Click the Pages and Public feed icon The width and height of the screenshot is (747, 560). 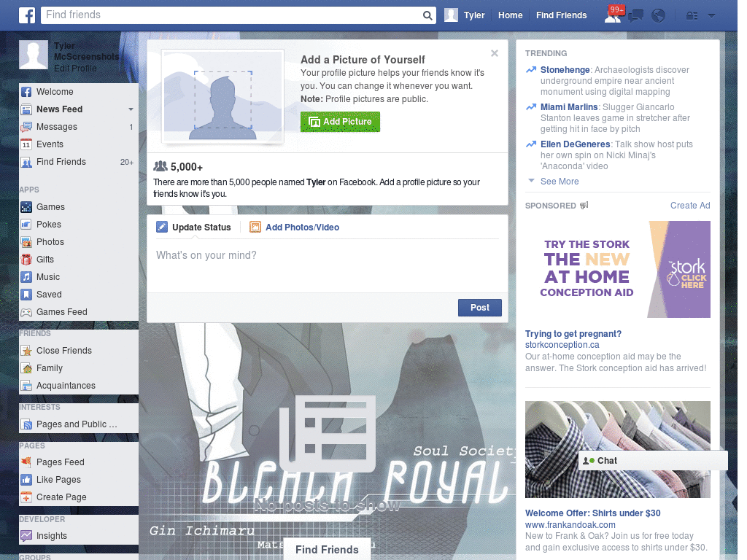point(26,424)
